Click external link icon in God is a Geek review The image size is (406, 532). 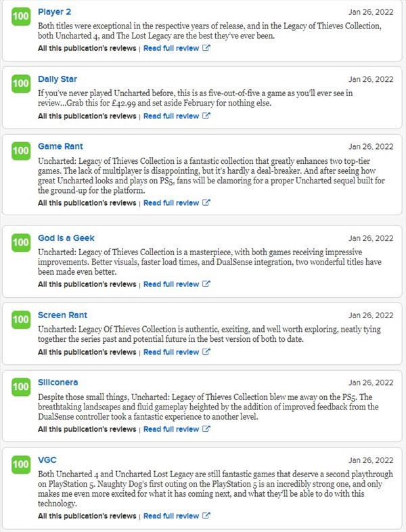206,284
